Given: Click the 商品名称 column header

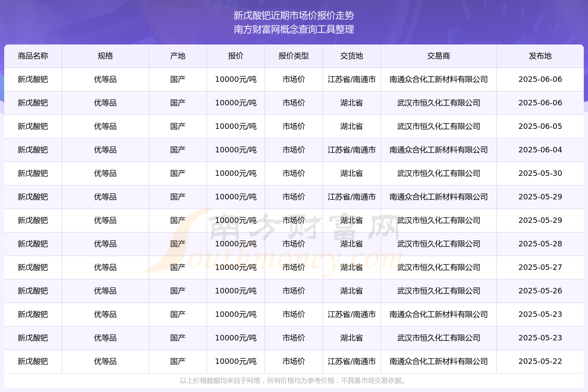Looking at the screenshot, I should pos(33,56).
